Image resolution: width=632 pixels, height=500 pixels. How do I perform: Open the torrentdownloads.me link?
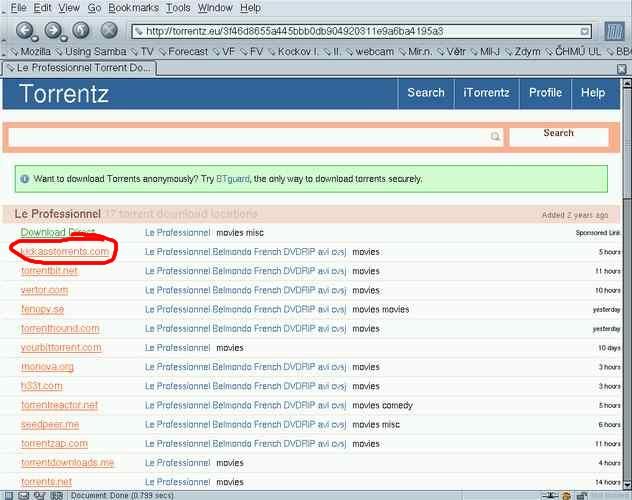pos(67,463)
